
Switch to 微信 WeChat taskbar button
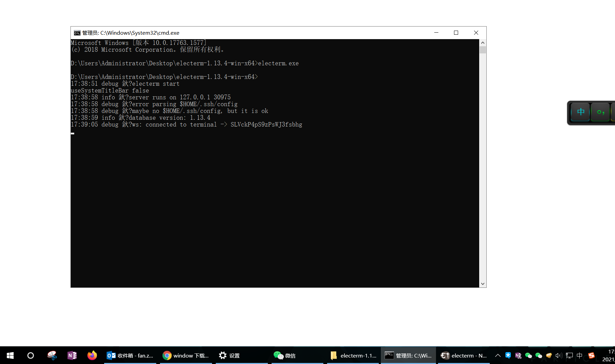pos(297,355)
